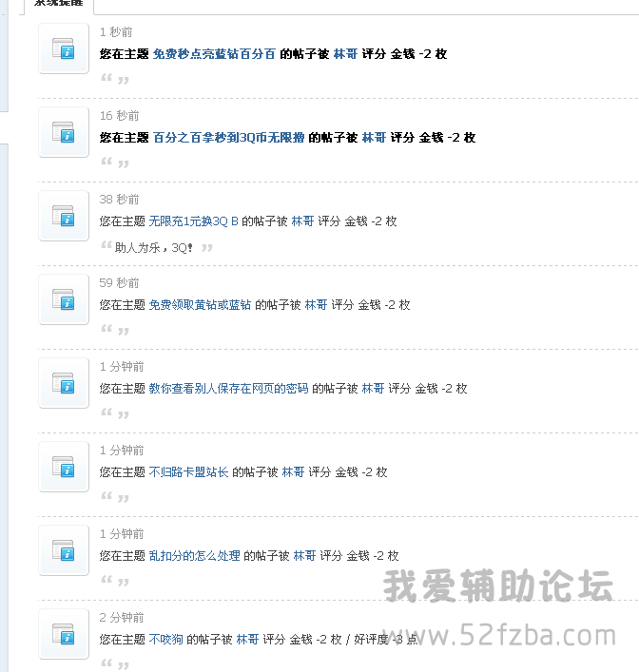Click the timestamp 1 秒前
The image size is (639, 672).
(x=116, y=32)
